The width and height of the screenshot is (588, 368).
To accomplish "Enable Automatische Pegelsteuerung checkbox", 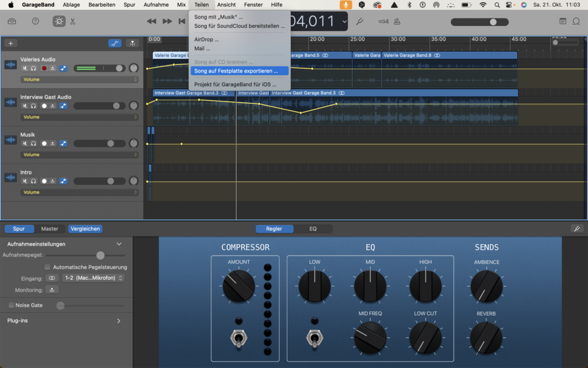I will [x=47, y=267].
